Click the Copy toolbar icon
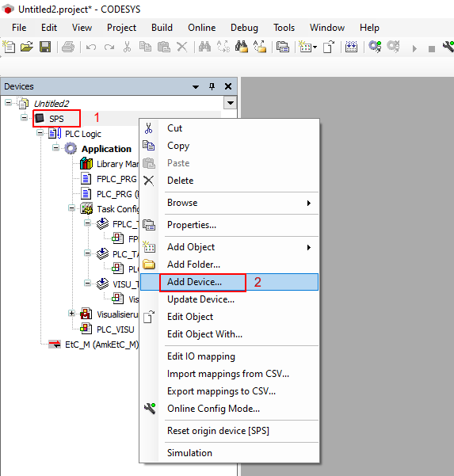The height and width of the screenshot is (476, 454). 145,47
